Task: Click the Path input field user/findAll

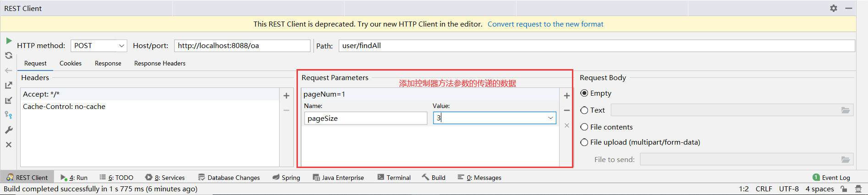Action: 597,46
